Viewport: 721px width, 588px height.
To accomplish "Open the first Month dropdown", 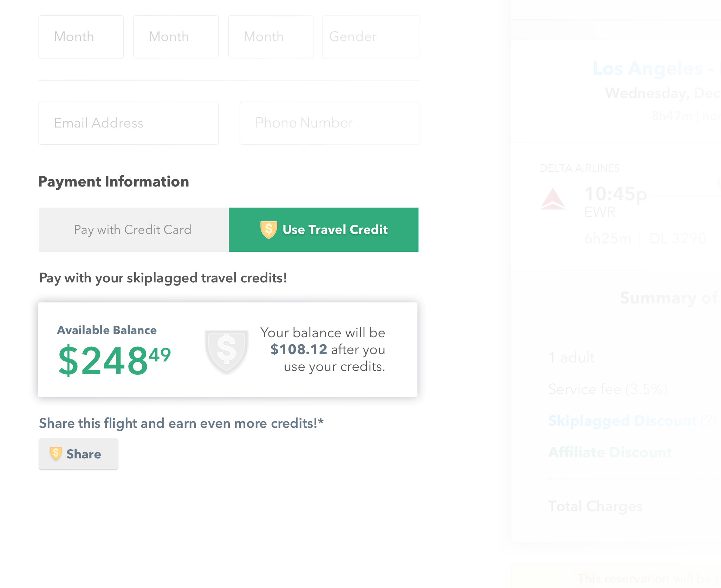I will [81, 37].
